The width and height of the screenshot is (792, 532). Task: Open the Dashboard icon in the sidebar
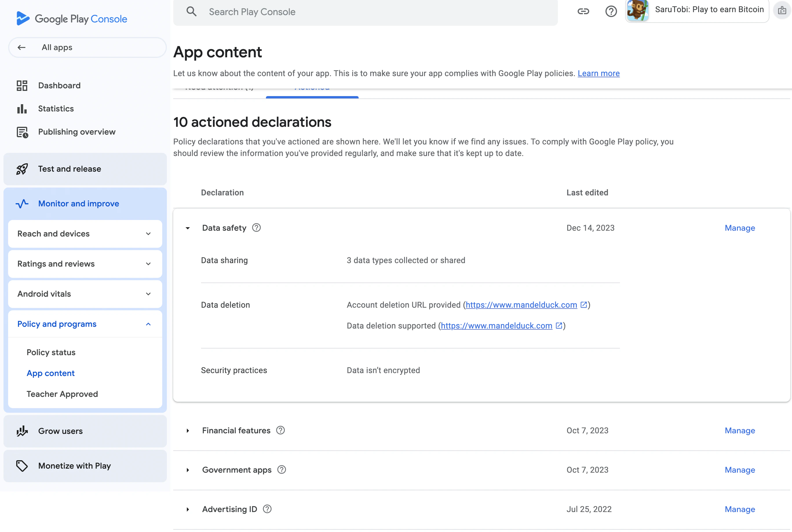point(22,85)
